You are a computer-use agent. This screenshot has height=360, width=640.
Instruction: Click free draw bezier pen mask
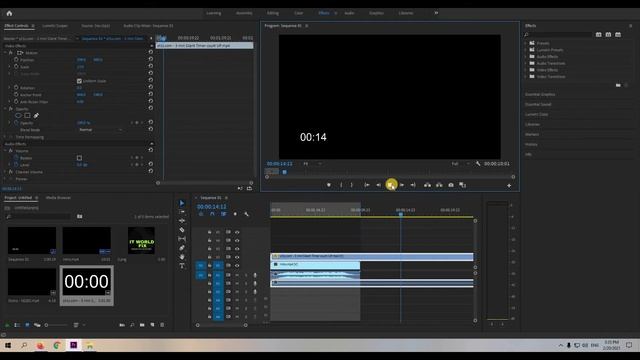36,116
